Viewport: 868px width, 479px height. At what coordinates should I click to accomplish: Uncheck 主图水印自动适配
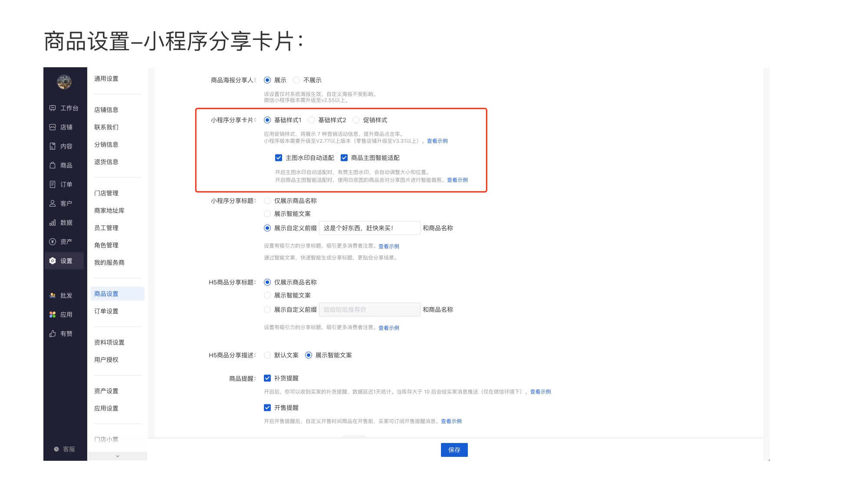pos(278,158)
